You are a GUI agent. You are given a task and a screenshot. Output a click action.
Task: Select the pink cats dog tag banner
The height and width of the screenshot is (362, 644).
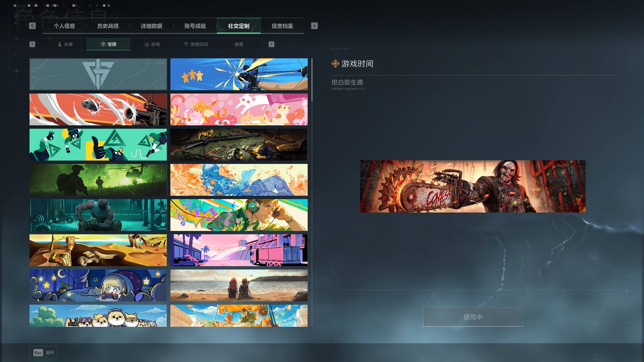pos(239,110)
